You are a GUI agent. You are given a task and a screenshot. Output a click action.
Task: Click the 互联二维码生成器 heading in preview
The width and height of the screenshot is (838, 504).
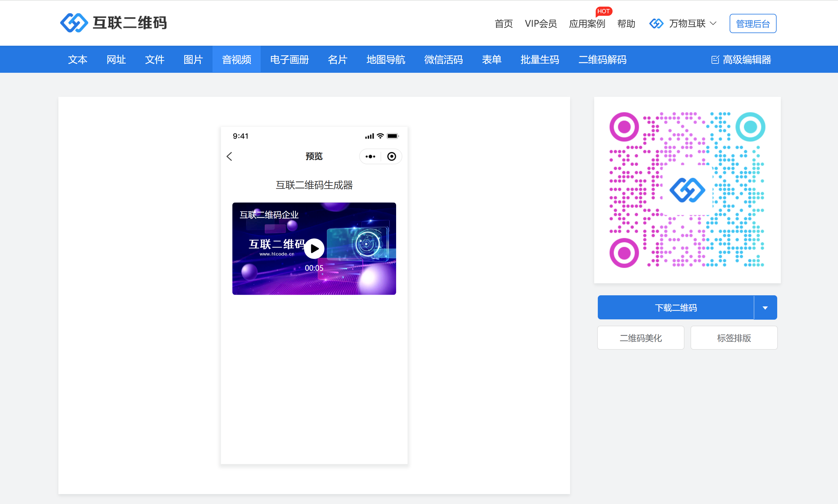click(314, 185)
